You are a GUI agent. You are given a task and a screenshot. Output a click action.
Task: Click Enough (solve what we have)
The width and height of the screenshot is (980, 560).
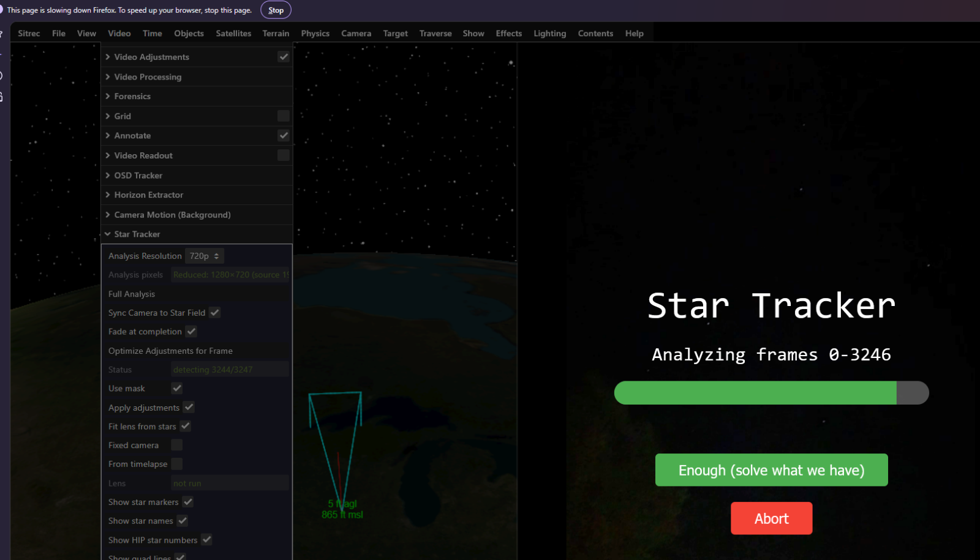771,470
